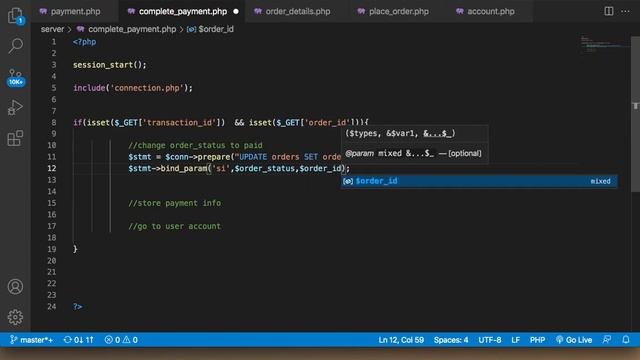The height and width of the screenshot is (360, 640).
Task: Click the ($types, &$var1) signature hint
Action: 400,133
